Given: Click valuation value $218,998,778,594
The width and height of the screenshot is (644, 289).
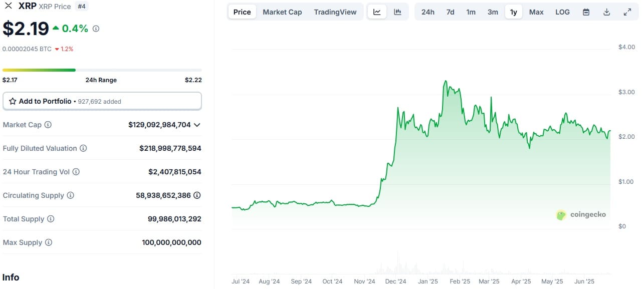Looking at the screenshot, I should click(170, 148).
